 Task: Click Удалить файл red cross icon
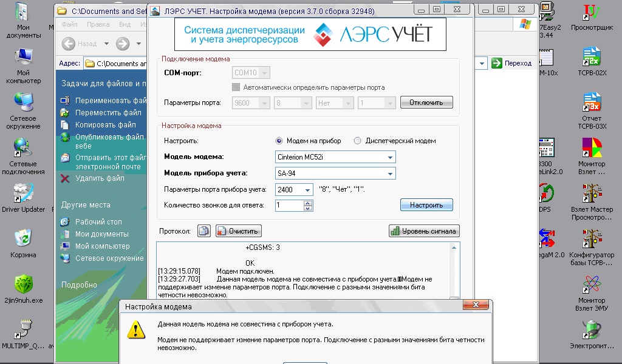(x=65, y=178)
